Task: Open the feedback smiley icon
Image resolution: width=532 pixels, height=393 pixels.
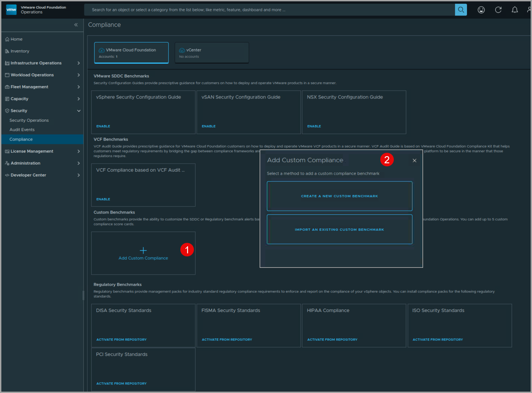Action: pyautogui.click(x=481, y=10)
